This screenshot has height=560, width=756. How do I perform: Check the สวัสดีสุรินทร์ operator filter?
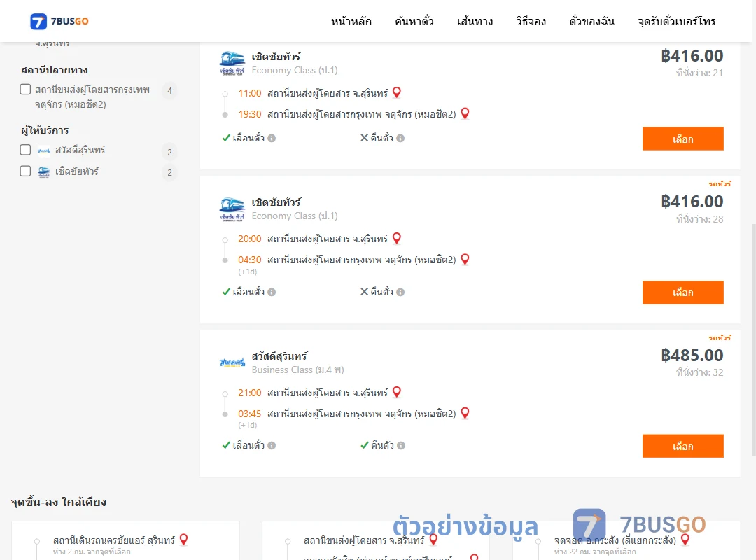pyautogui.click(x=26, y=150)
